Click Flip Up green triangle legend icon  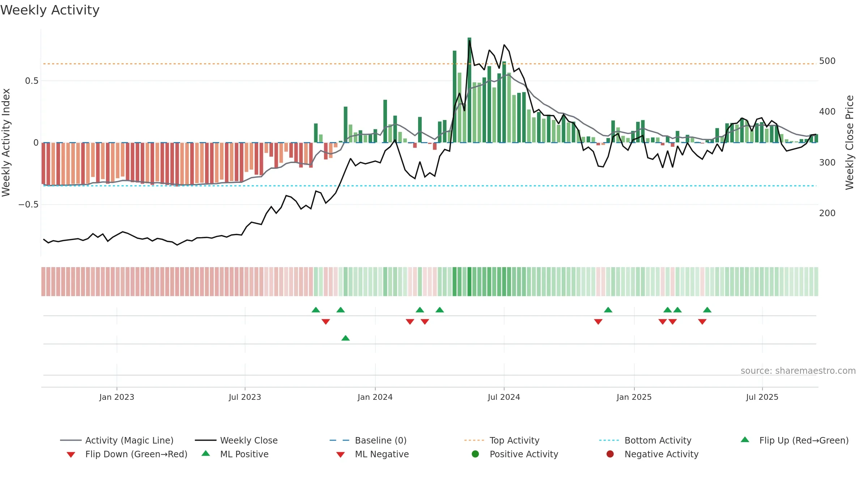pyautogui.click(x=745, y=440)
